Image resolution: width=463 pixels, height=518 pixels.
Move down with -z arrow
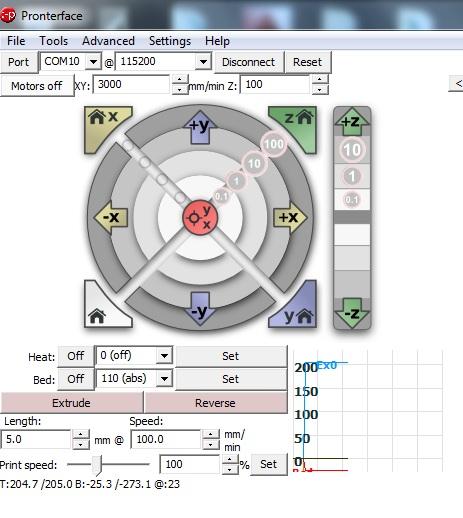click(352, 313)
